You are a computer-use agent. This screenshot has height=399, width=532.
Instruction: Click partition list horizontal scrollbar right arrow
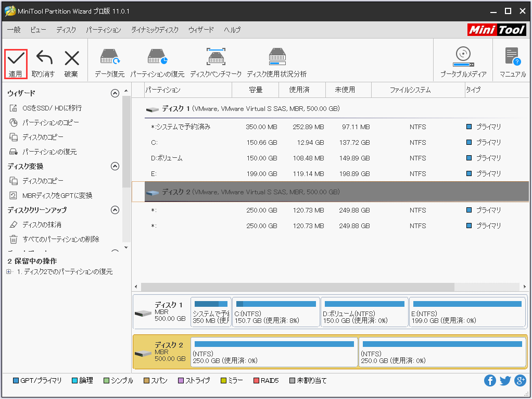coord(525,287)
